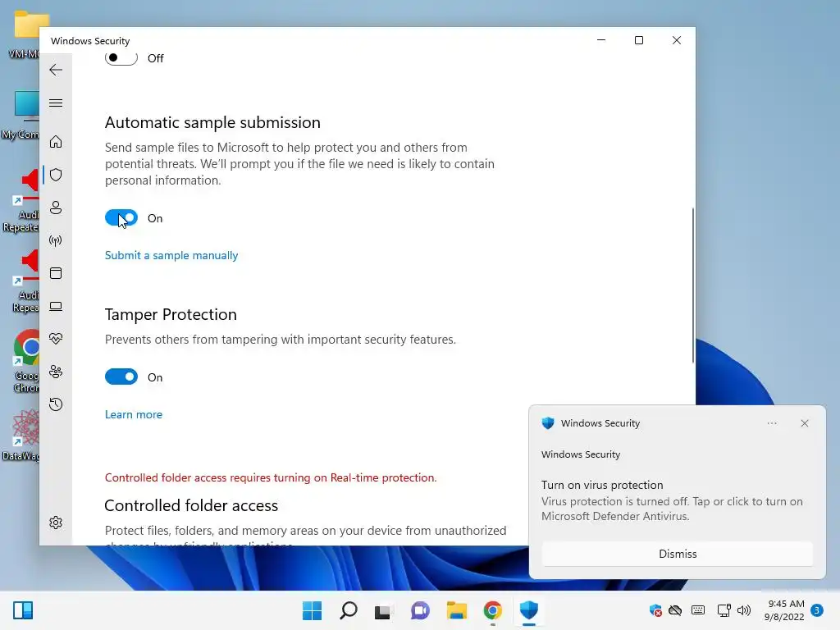Toggle the Off switch at top
840x630 pixels.
tap(121, 58)
